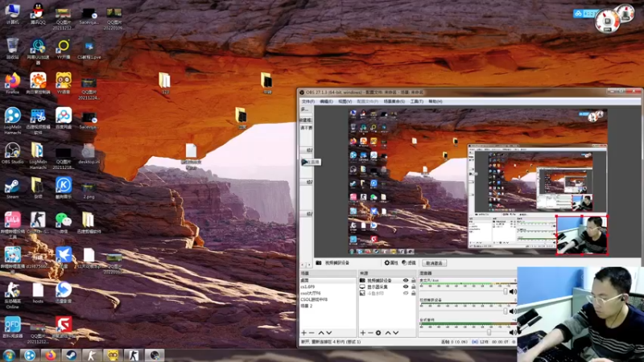Open the 帮助(H) menu in OBS
Image resolution: width=644 pixels, height=362 pixels.
(x=436, y=101)
